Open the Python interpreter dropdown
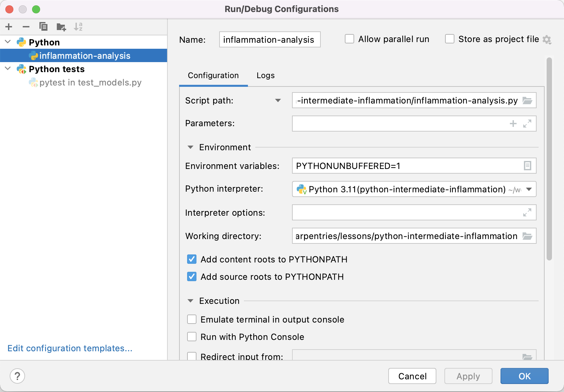The height and width of the screenshot is (392, 564). click(528, 189)
